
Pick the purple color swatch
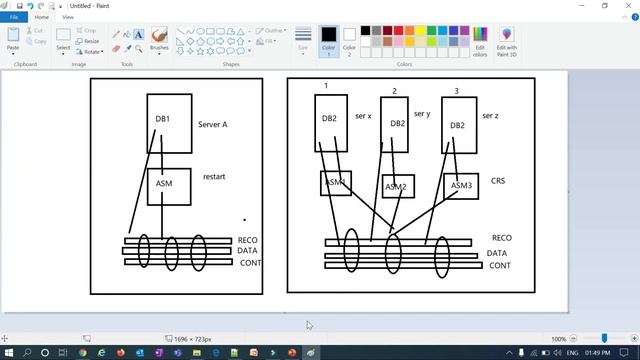[x=465, y=31]
